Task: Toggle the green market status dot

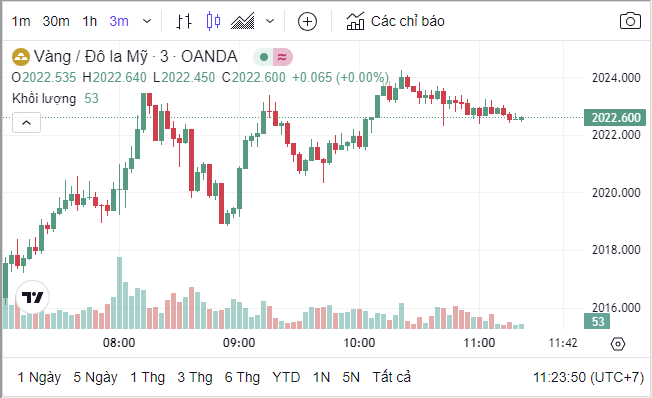Action: 264,57
